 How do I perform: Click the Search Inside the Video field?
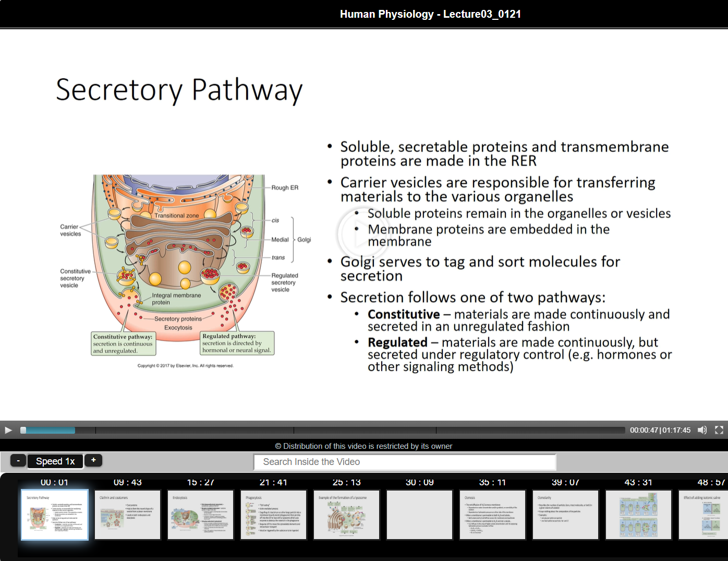[x=405, y=462]
